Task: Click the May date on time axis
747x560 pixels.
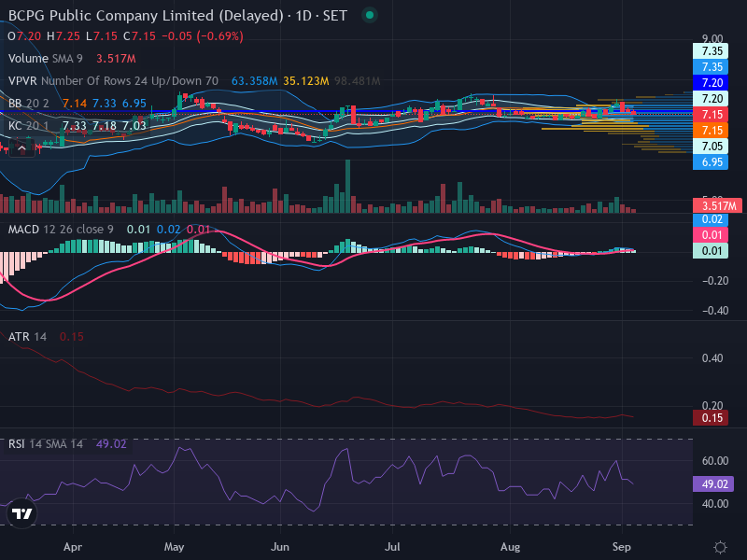Action: tap(174, 547)
